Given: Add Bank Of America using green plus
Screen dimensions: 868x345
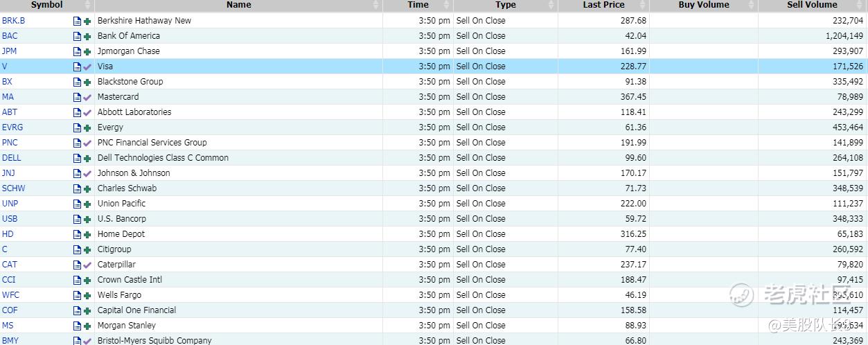Looking at the screenshot, I should pyautogui.click(x=87, y=36).
